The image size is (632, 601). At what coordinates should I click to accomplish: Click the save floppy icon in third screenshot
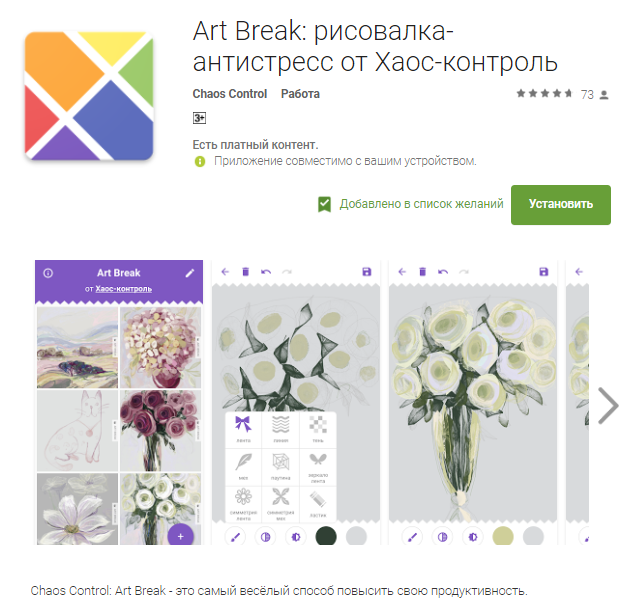click(543, 272)
